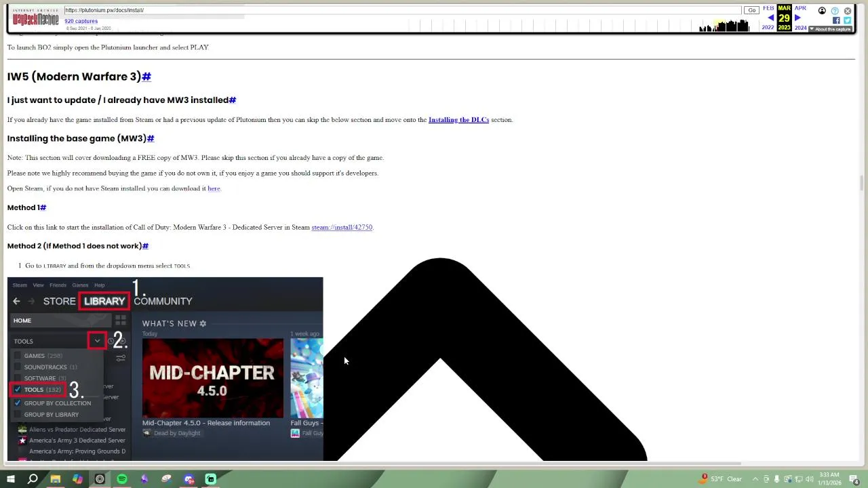Click the Wayback Machine URL input field
Viewport: 868px width, 488px height.
pyautogui.click(x=402, y=10)
